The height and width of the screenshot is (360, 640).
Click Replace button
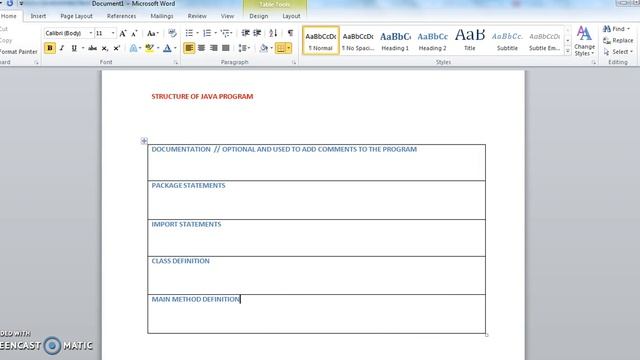618,40
